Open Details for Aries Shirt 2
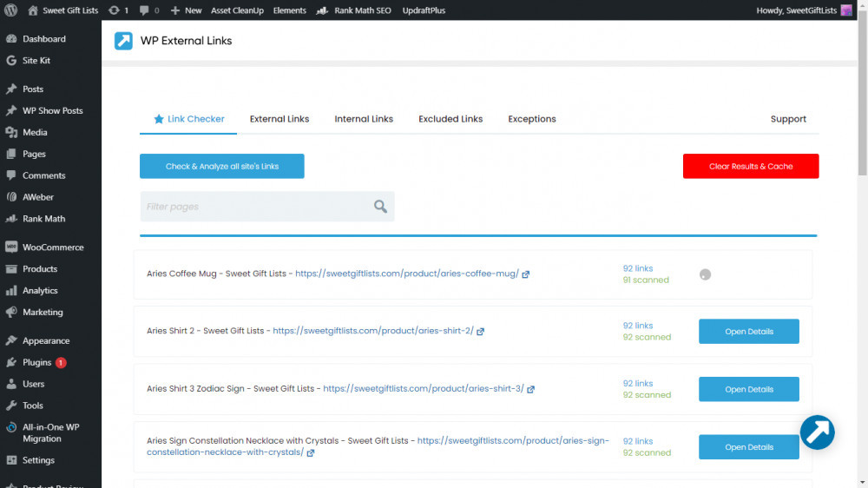868x488 pixels. click(x=749, y=331)
